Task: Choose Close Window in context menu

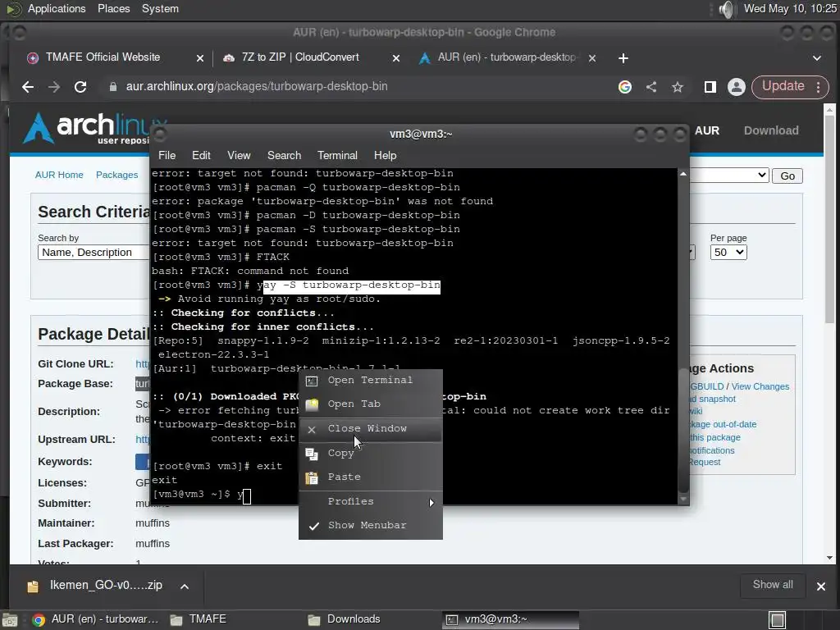Action: tap(370, 428)
